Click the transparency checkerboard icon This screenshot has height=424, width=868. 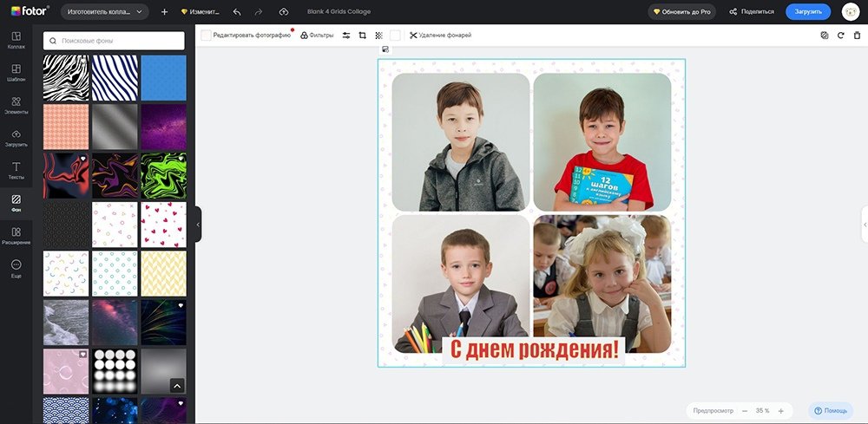(x=378, y=36)
